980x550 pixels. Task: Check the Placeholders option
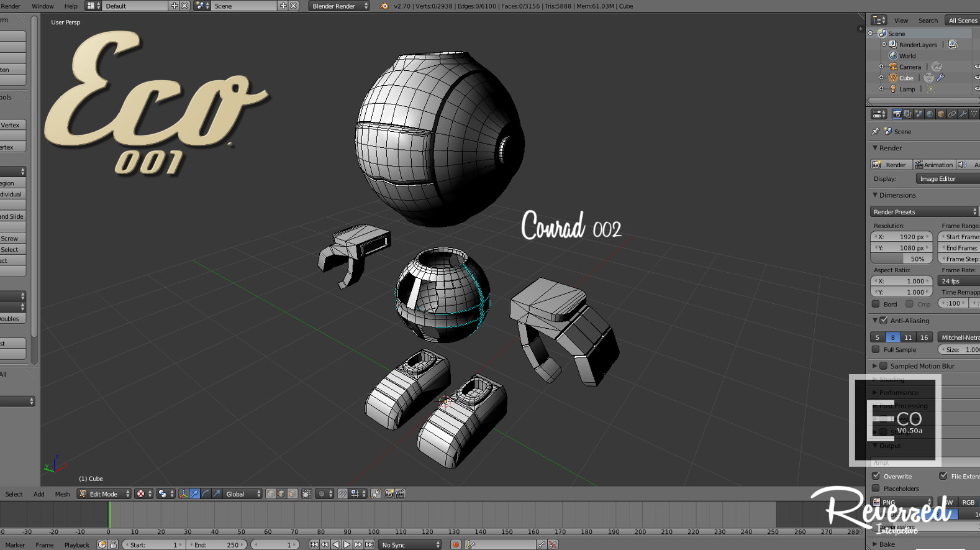pyautogui.click(x=876, y=488)
